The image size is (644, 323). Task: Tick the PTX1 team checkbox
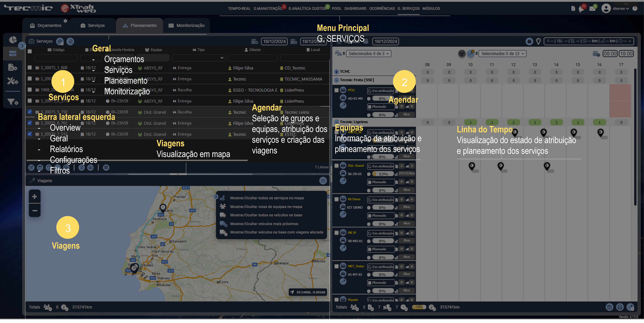pyautogui.click(x=337, y=90)
